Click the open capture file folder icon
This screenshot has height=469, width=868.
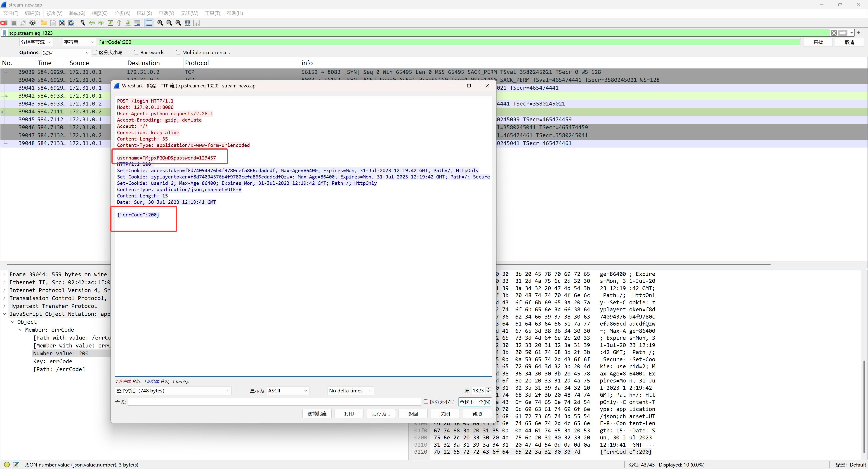44,23
